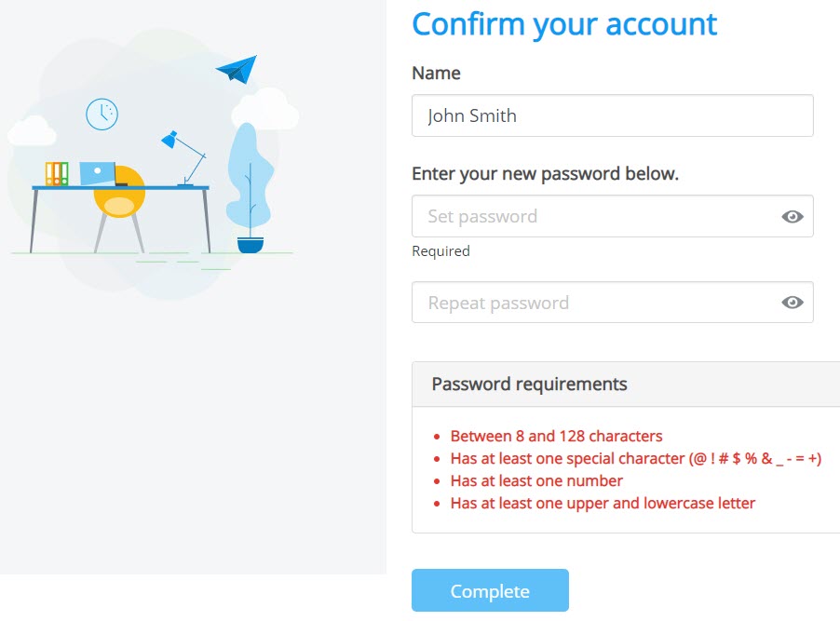The width and height of the screenshot is (840, 621).
Task: Click the 'Confirm your account' heading
Action: [x=564, y=24]
